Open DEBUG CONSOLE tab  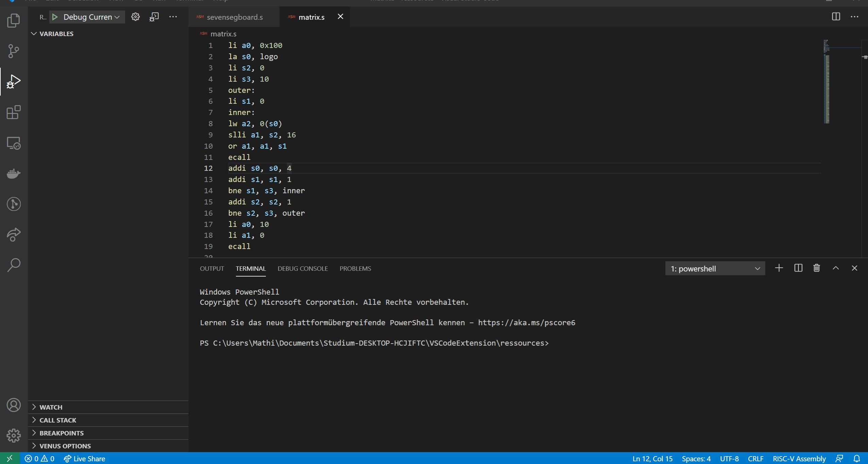303,268
